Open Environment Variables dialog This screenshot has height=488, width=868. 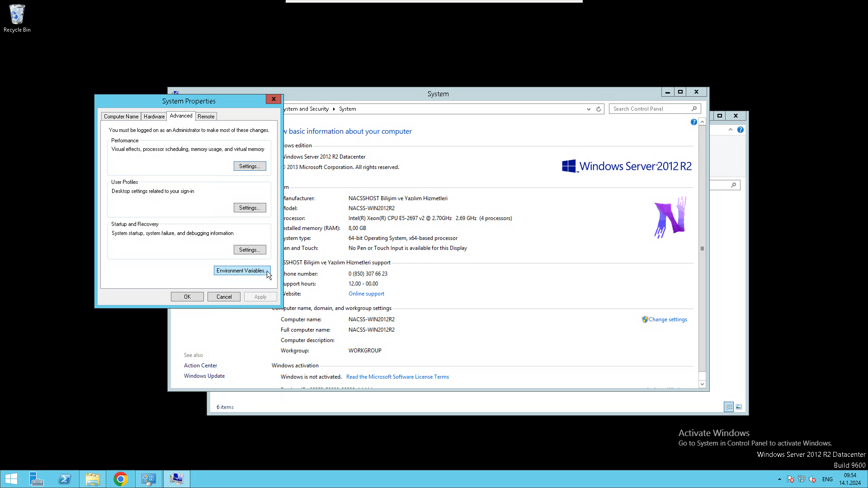tap(242, 271)
